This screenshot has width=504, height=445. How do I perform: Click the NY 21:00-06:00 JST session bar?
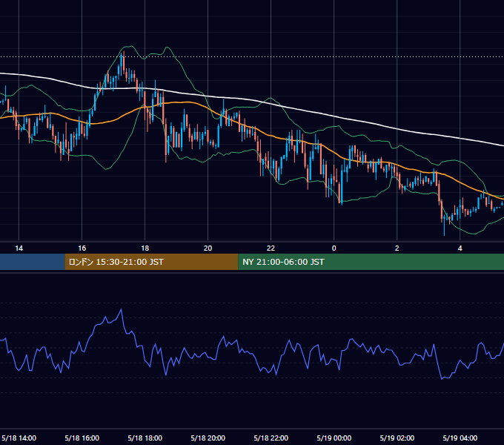coord(371,262)
